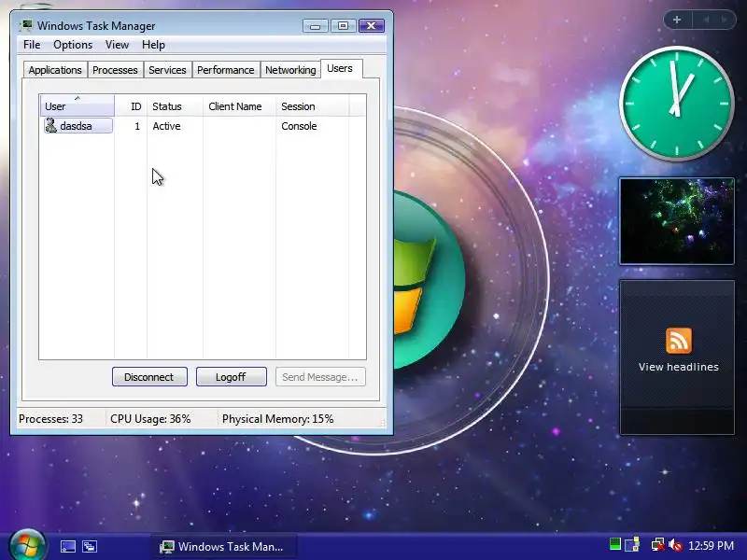
Task: Sort by the Client Name column header
Action: click(239, 105)
